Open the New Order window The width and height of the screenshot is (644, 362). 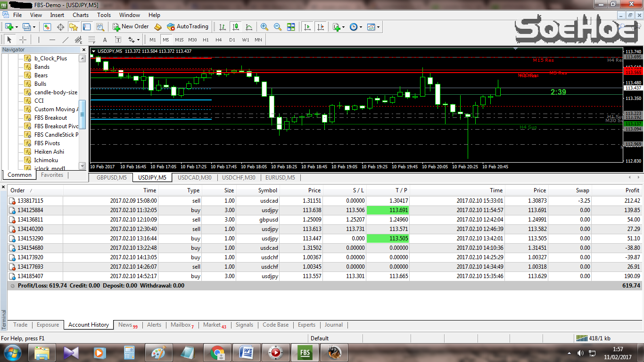coord(131,27)
